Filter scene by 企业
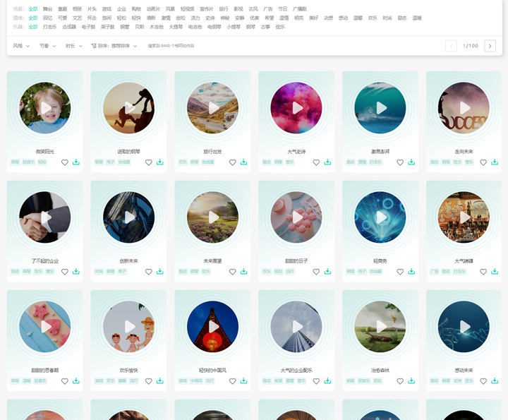This screenshot has width=508, height=420. (121, 9)
